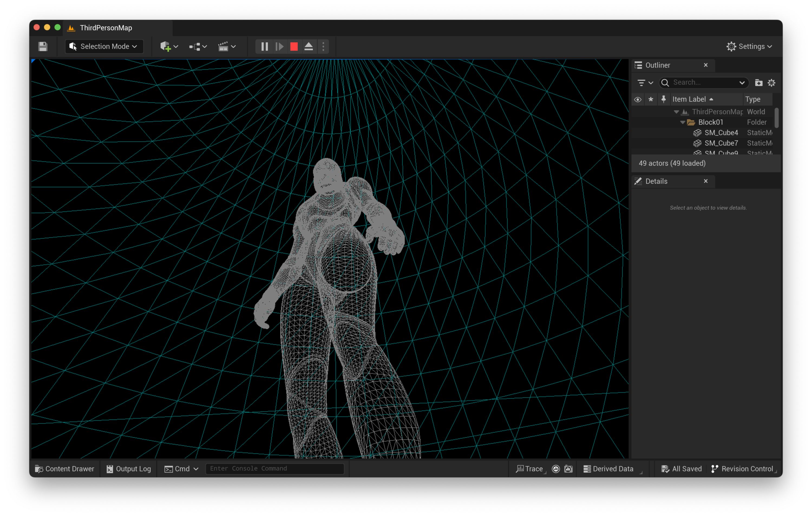Open the Selection Mode dropdown
The image size is (812, 516).
tap(104, 47)
